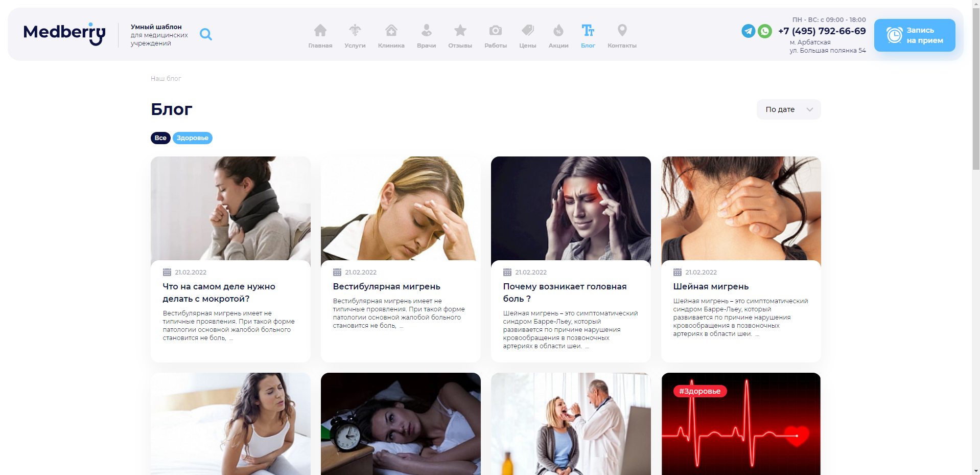Open the Отзывы star icon
This screenshot has height=475, width=980.
tap(460, 30)
